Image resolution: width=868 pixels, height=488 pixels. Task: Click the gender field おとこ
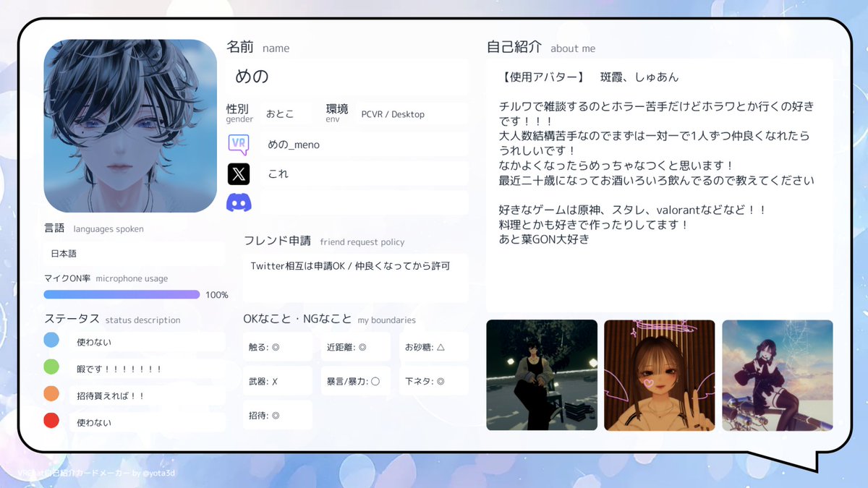pyautogui.click(x=287, y=114)
